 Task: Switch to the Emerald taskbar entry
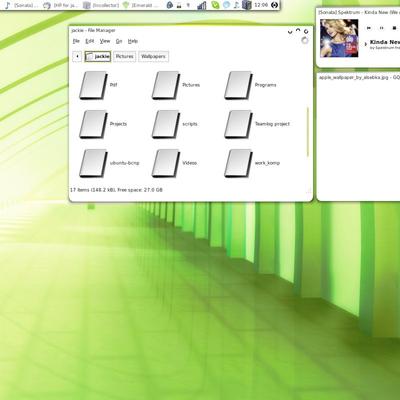coord(140,5)
